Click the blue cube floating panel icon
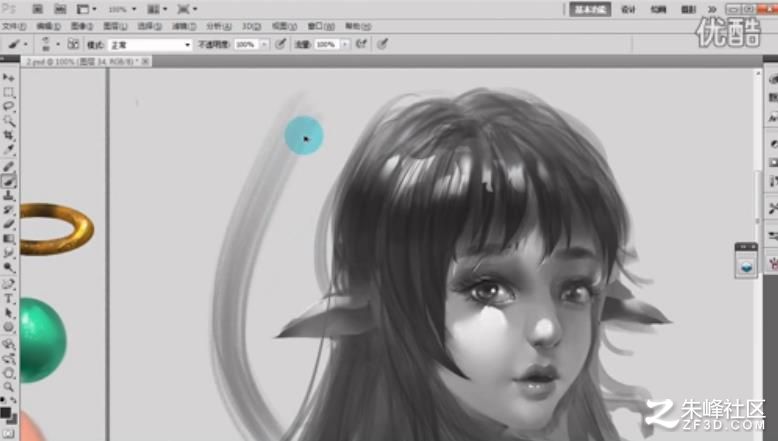This screenshot has width=778, height=441. click(746, 267)
